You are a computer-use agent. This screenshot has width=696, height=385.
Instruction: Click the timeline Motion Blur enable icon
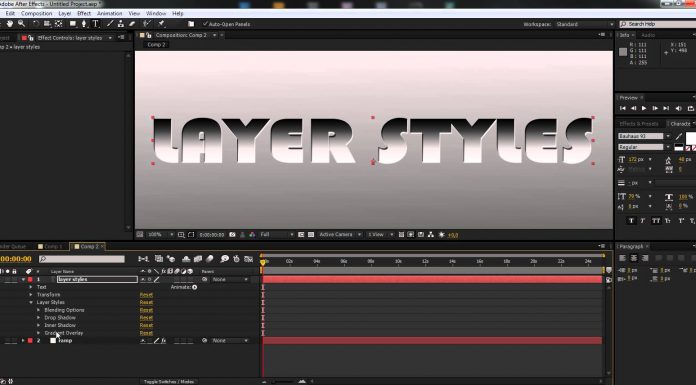(x=210, y=258)
